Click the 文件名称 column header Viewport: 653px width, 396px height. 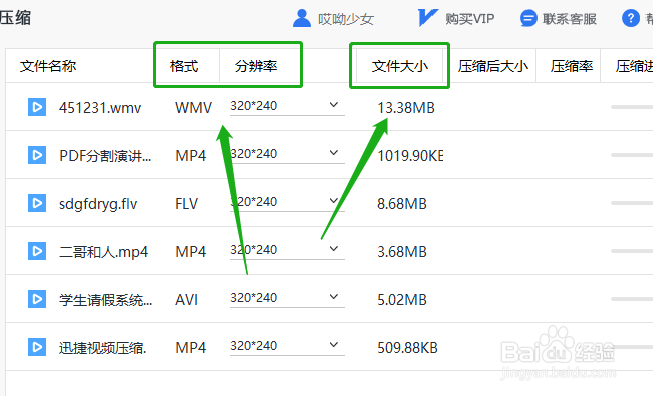pyautogui.click(x=48, y=66)
